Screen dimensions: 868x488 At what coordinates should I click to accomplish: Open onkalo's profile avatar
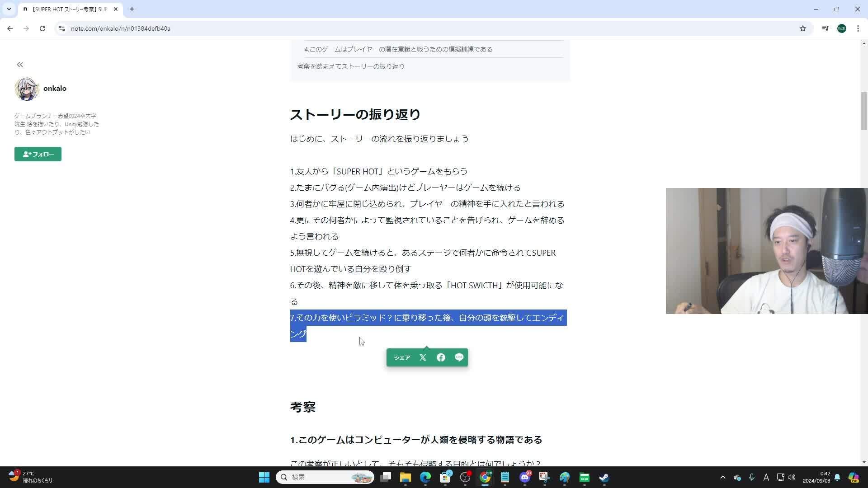[27, 89]
